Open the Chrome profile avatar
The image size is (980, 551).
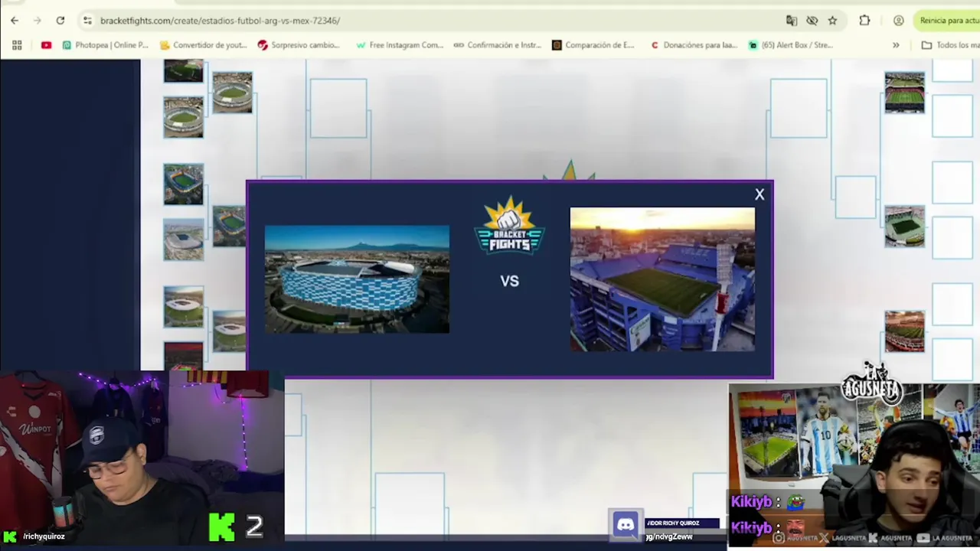pos(898,21)
